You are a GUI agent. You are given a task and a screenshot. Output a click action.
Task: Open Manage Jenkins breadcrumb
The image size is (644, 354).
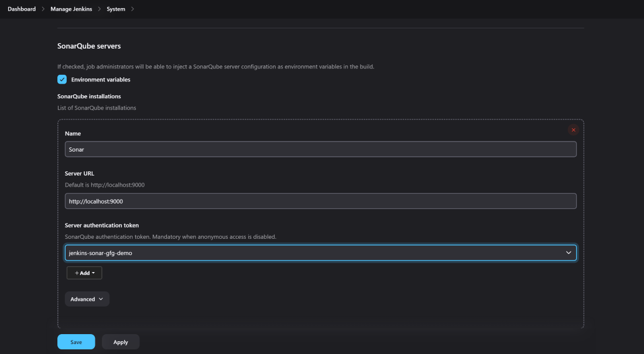coord(71,9)
